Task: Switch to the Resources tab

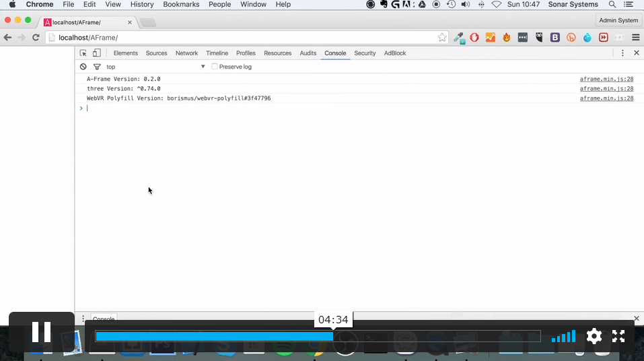Action: (278, 53)
